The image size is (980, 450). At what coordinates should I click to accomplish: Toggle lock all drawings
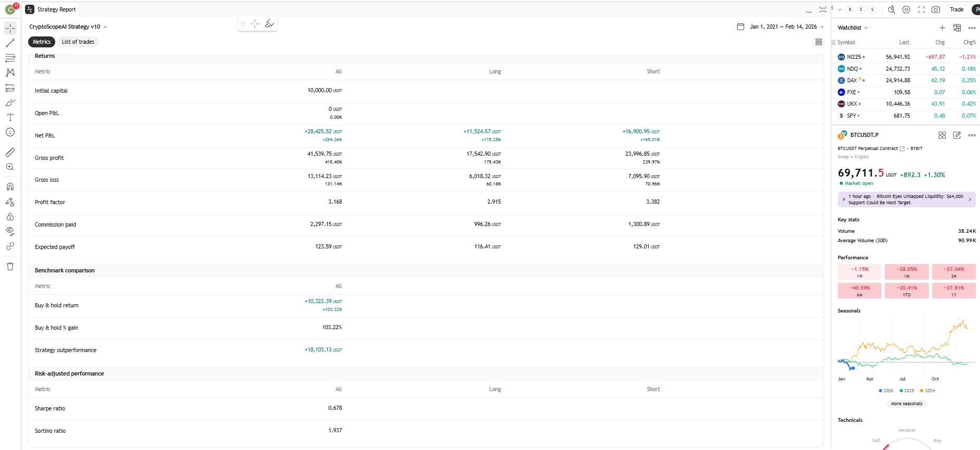pyautogui.click(x=10, y=217)
